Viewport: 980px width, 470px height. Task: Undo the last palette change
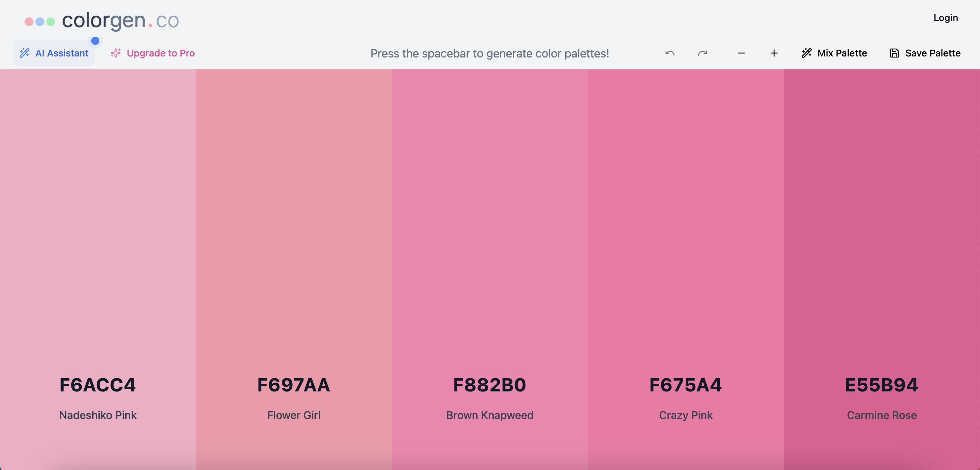pyautogui.click(x=670, y=53)
